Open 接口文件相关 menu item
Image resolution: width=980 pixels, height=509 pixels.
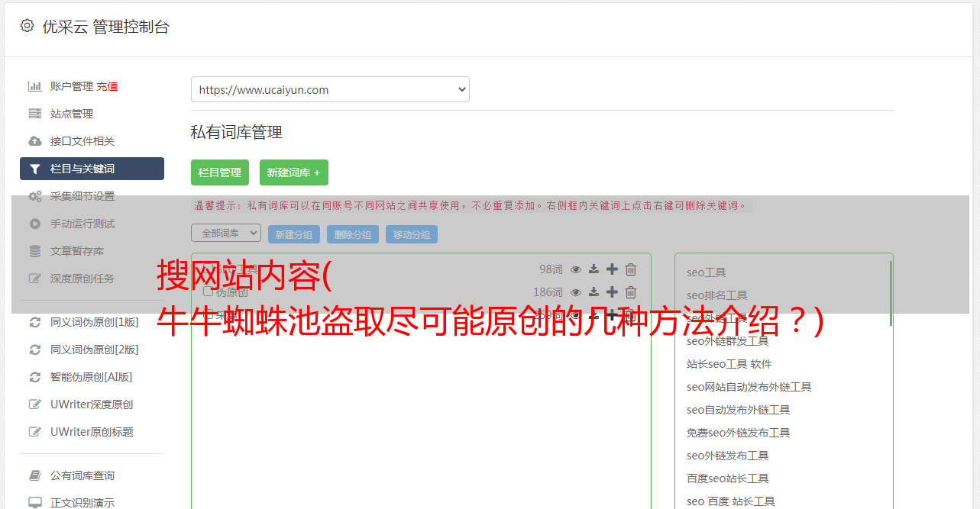82,141
